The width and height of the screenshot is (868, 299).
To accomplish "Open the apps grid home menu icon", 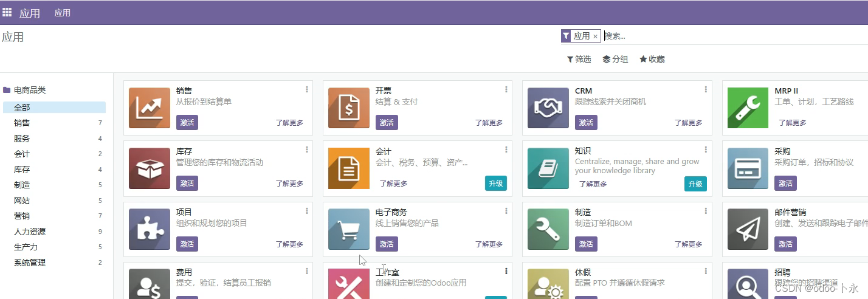I will click(7, 12).
